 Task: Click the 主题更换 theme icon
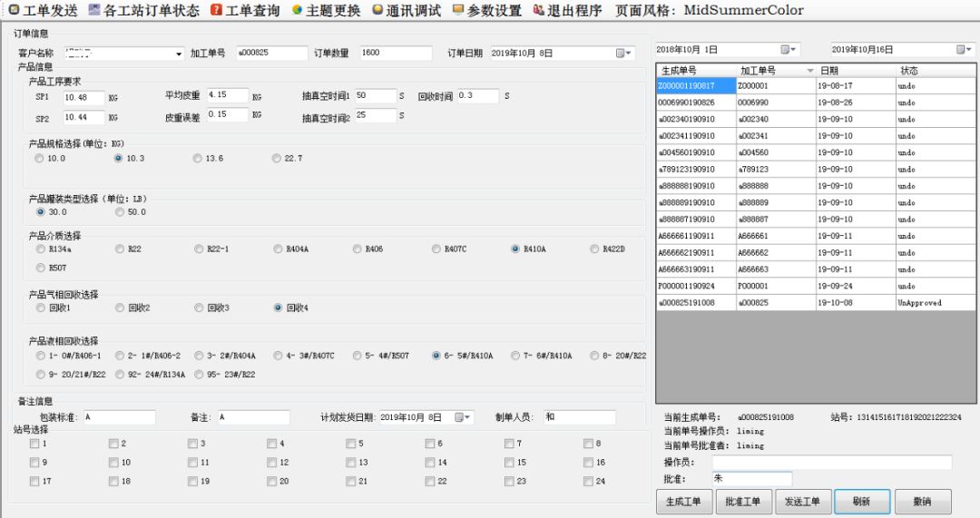[x=298, y=11]
